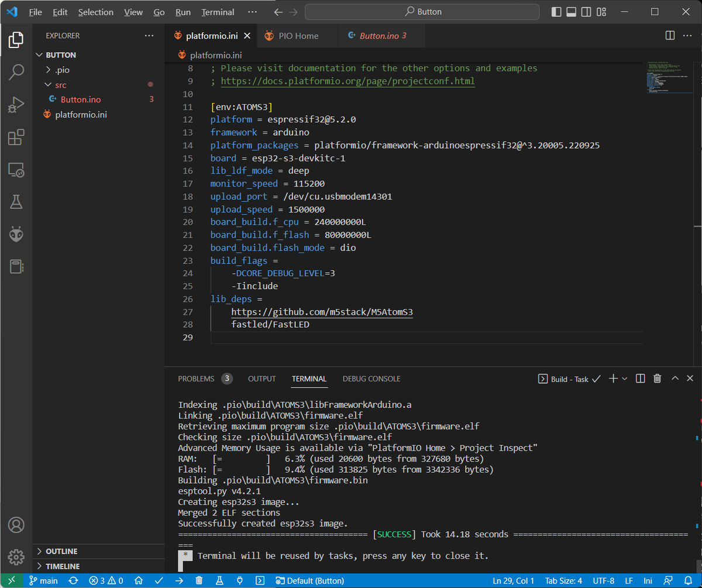Kill terminal with trash icon
702x588 pixels.
coord(657,379)
